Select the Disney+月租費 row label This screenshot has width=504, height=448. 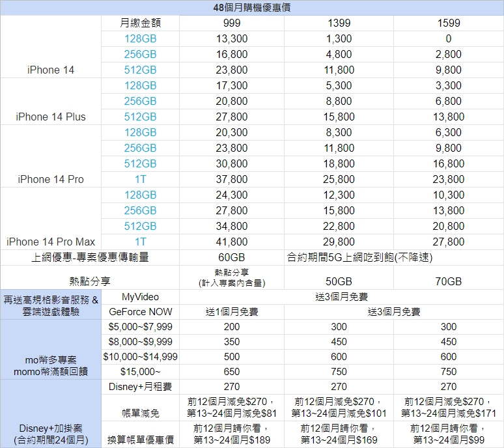141,387
